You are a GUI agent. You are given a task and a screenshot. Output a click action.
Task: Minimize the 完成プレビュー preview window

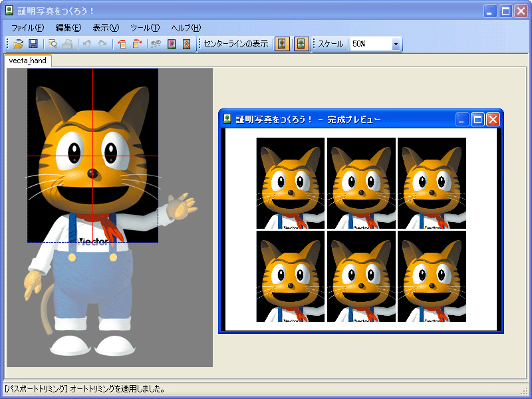[462, 120]
